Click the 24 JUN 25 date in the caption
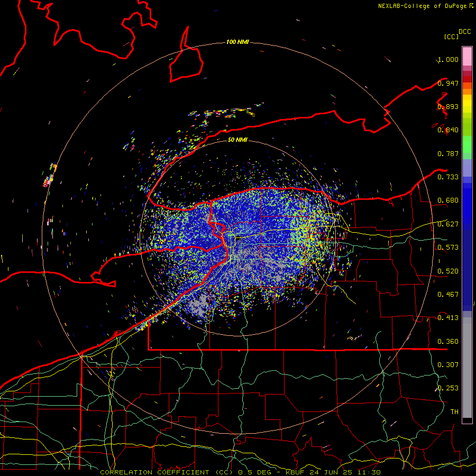This screenshot has height=476, width=476. (x=331, y=472)
